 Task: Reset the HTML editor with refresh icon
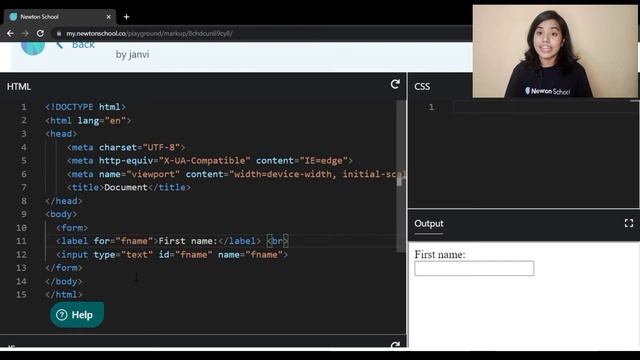tap(395, 84)
